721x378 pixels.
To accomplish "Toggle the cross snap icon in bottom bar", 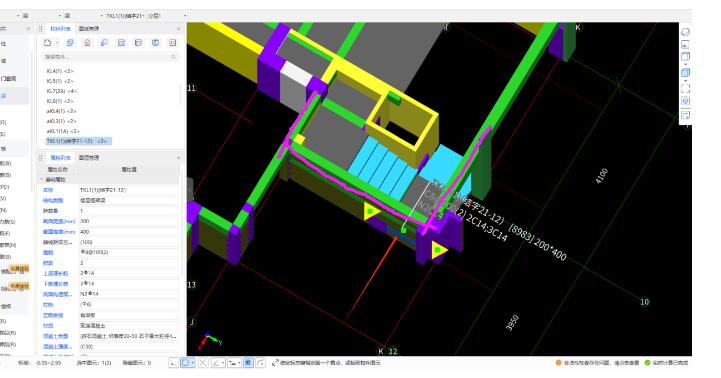I will pyautogui.click(x=203, y=363).
